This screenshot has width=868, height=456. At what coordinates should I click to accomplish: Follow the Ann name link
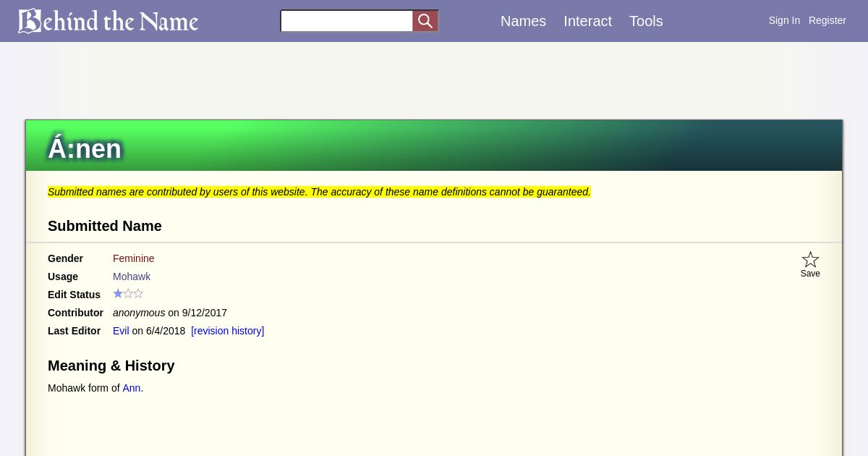coord(132,388)
